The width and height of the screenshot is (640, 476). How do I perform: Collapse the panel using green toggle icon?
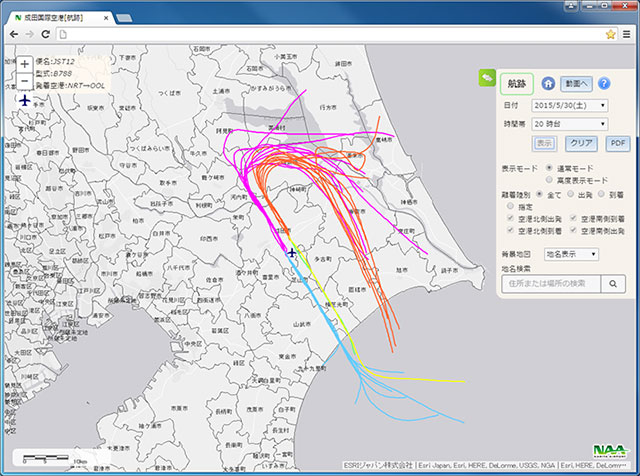(487, 76)
